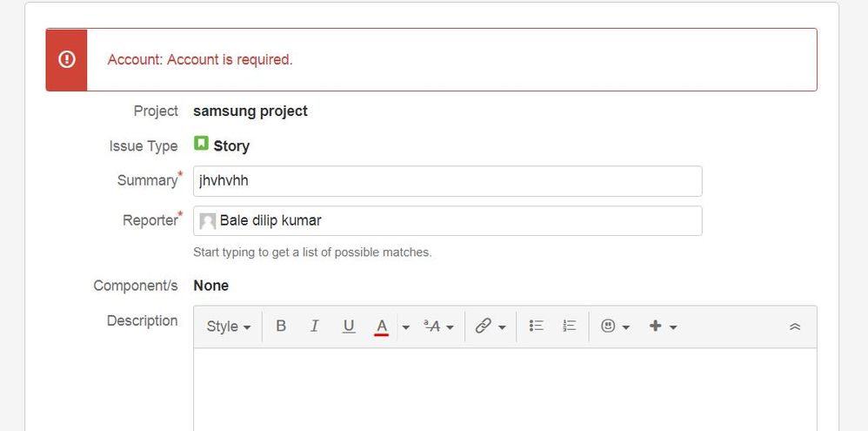Click the red error exclamation icon

tap(66, 59)
